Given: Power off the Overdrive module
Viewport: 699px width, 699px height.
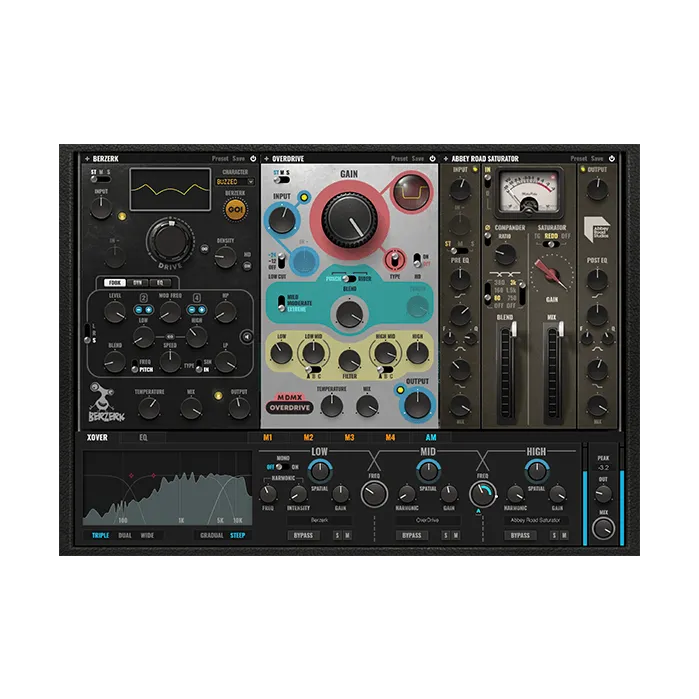Looking at the screenshot, I should tap(432, 158).
